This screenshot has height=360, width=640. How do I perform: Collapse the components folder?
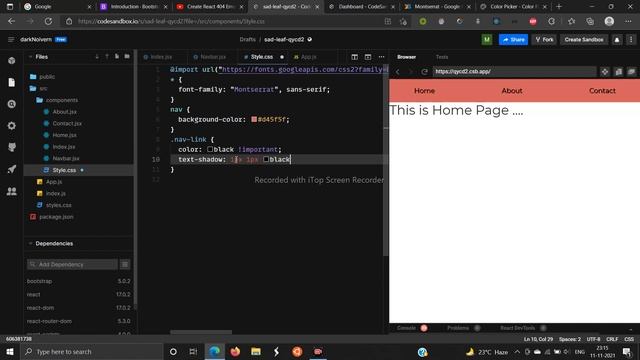click(x=57, y=100)
